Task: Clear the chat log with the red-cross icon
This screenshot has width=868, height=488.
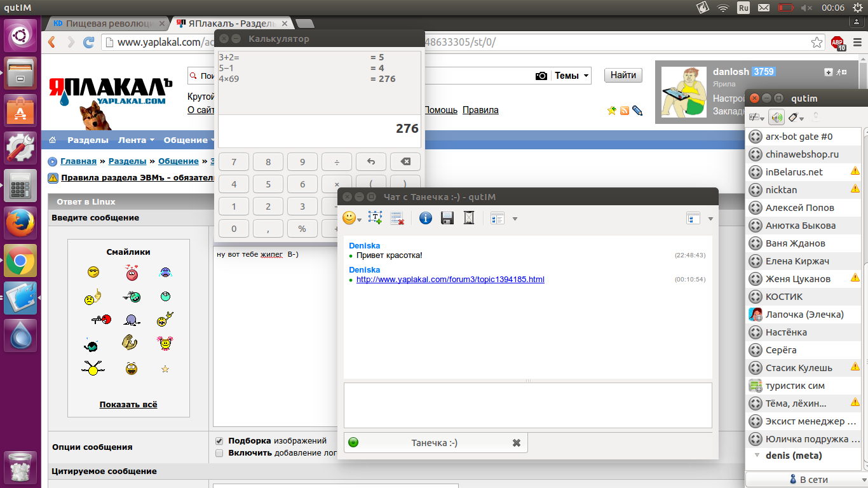Action: [398, 218]
